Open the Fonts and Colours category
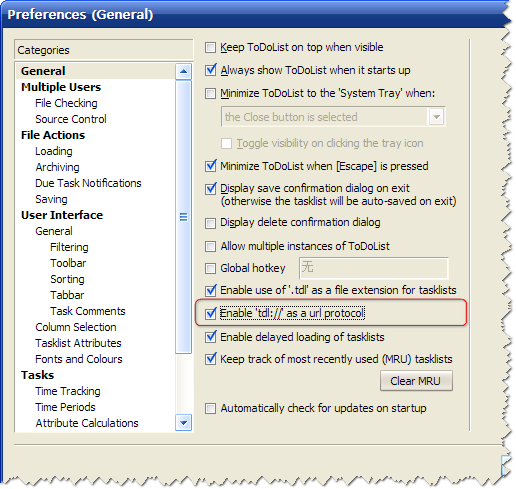 tap(79, 359)
